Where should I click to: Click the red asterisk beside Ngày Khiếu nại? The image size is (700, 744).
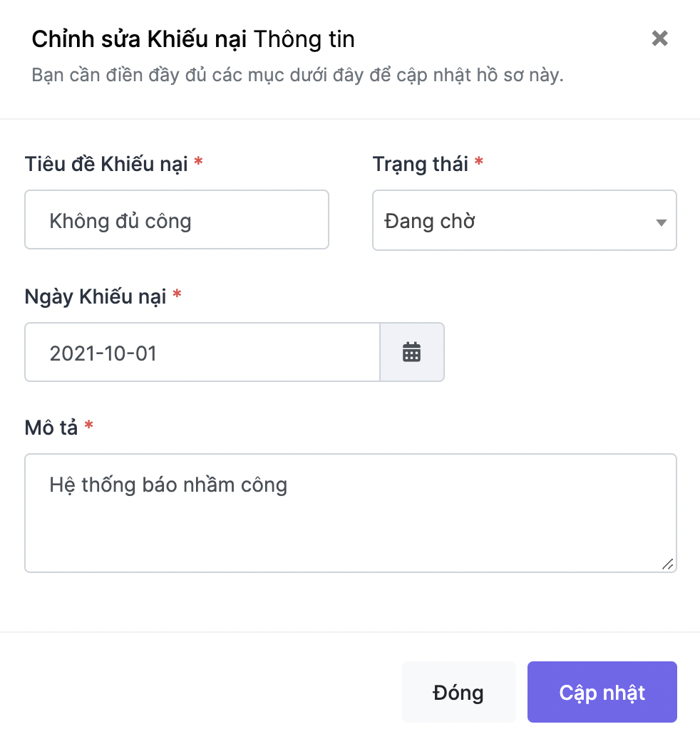click(x=177, y=294)
